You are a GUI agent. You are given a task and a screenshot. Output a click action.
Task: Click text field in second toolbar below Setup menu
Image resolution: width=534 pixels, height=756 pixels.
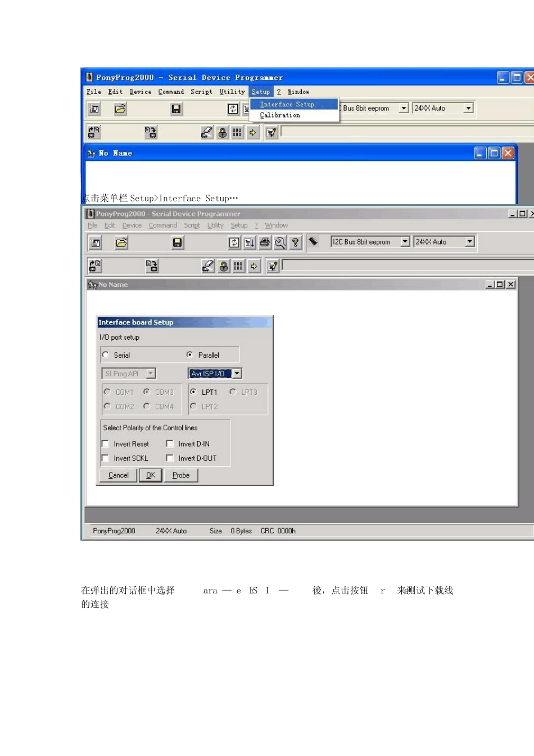point(407,132)
